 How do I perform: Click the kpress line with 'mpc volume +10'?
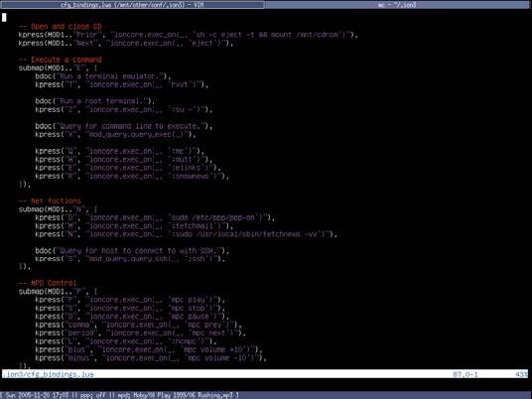pos(149,349)
